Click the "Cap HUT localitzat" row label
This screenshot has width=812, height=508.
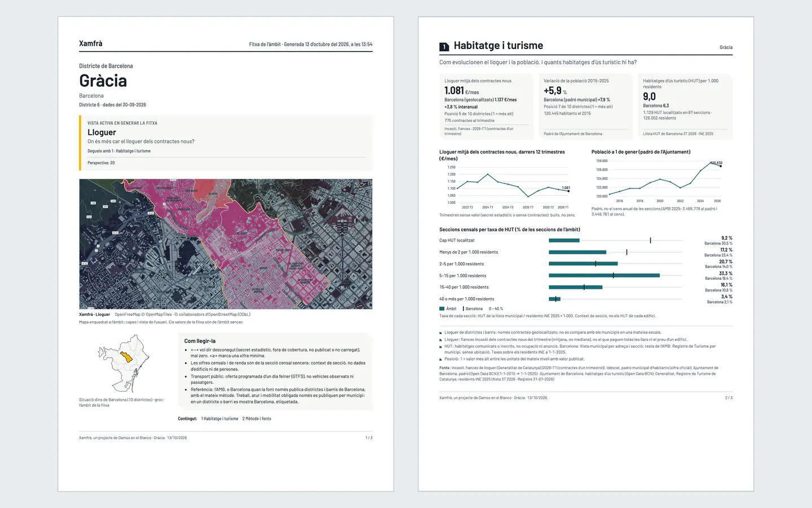[x=457, y=240]
